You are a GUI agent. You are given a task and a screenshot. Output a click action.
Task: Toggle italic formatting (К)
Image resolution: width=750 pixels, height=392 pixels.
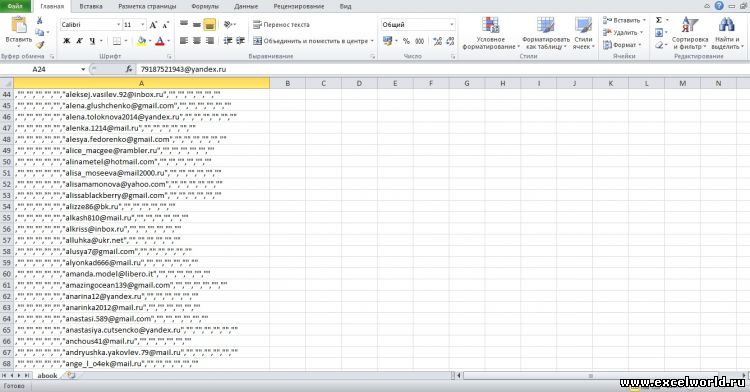pos(79,41)
